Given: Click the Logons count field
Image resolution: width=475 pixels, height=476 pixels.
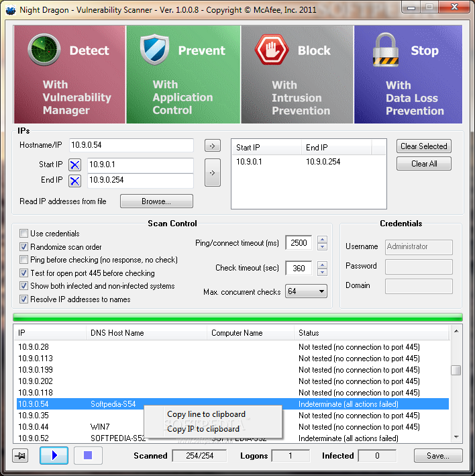Looking at the screenshot, I should [x=291, y=456].
